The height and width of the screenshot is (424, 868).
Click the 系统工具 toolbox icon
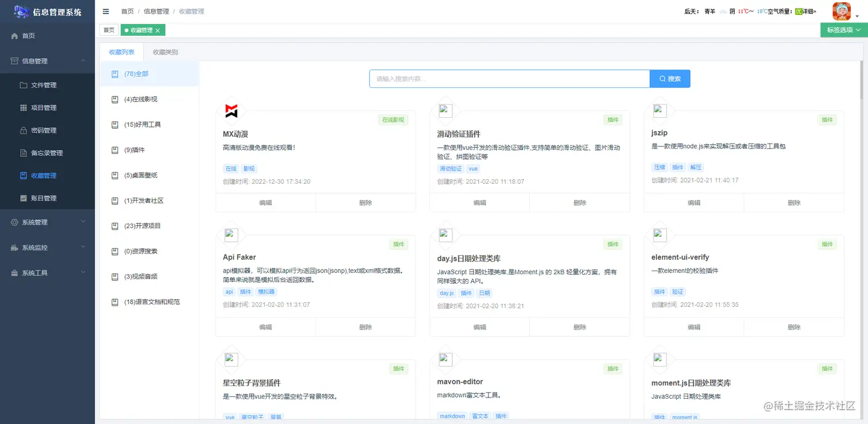tap(15, 273)
